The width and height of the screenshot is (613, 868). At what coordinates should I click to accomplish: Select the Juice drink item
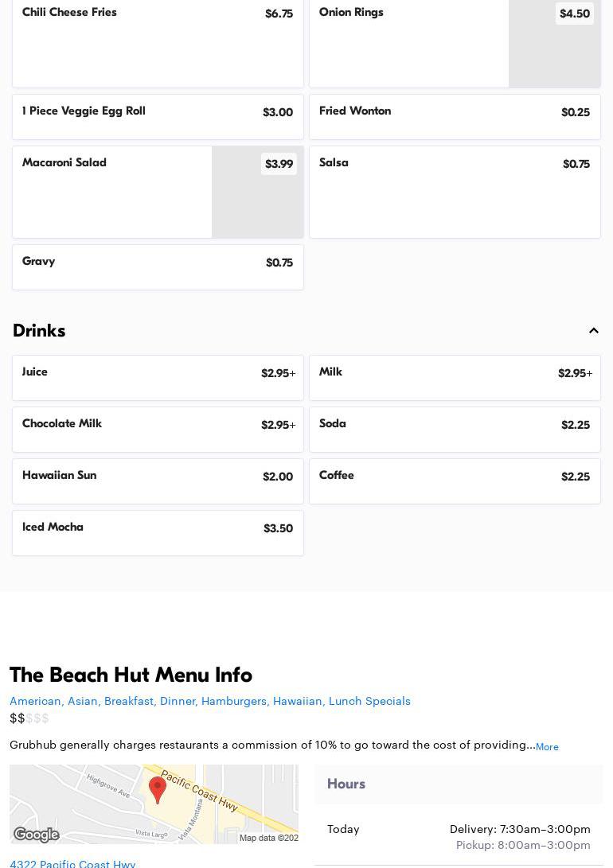coord(158,378)
